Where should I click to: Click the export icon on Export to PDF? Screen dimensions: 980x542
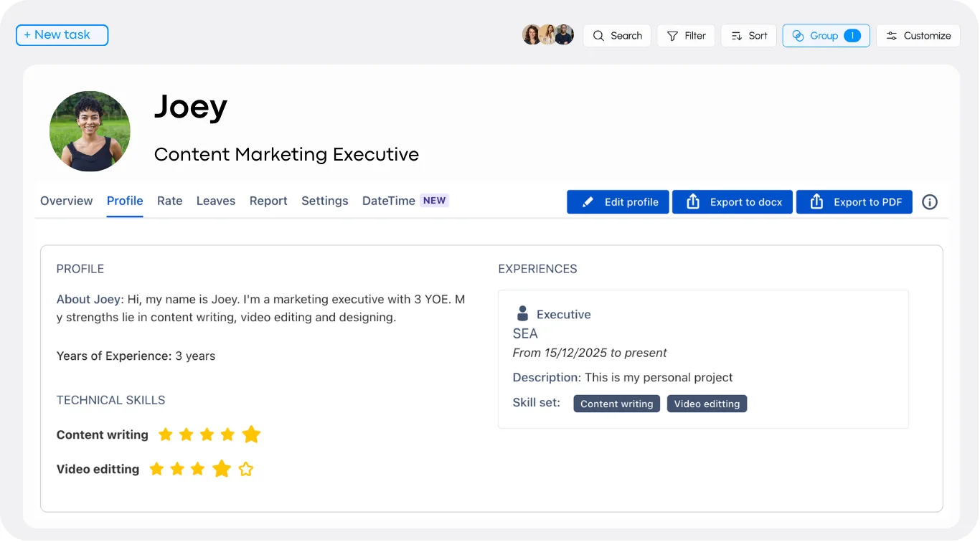tap(815, 201)
